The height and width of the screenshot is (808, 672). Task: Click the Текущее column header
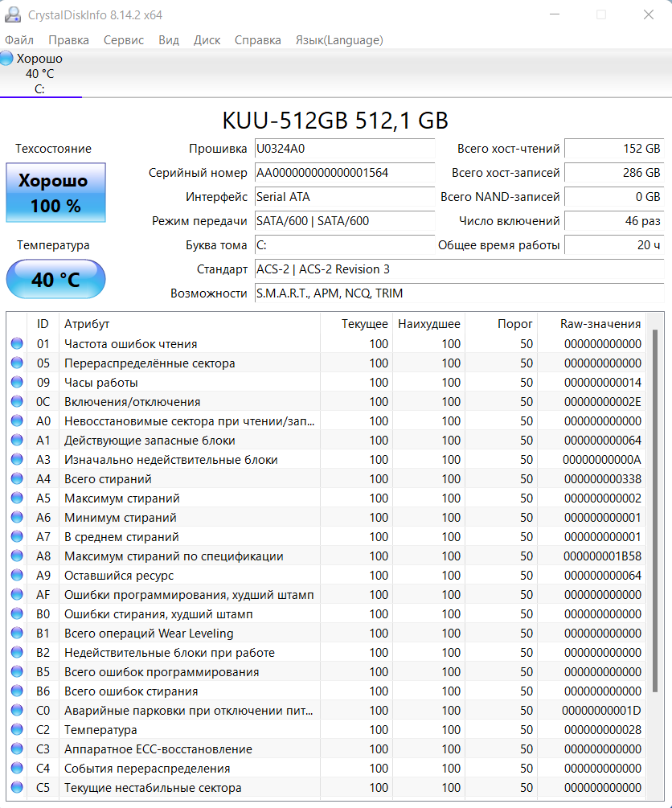click(357, 324)
